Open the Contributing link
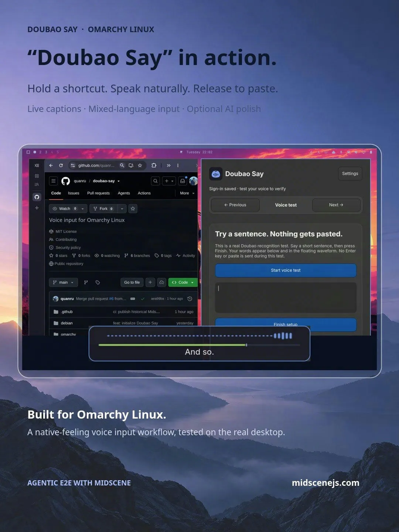The width and height of the screenshot is (399, 532). pos(63,240)
